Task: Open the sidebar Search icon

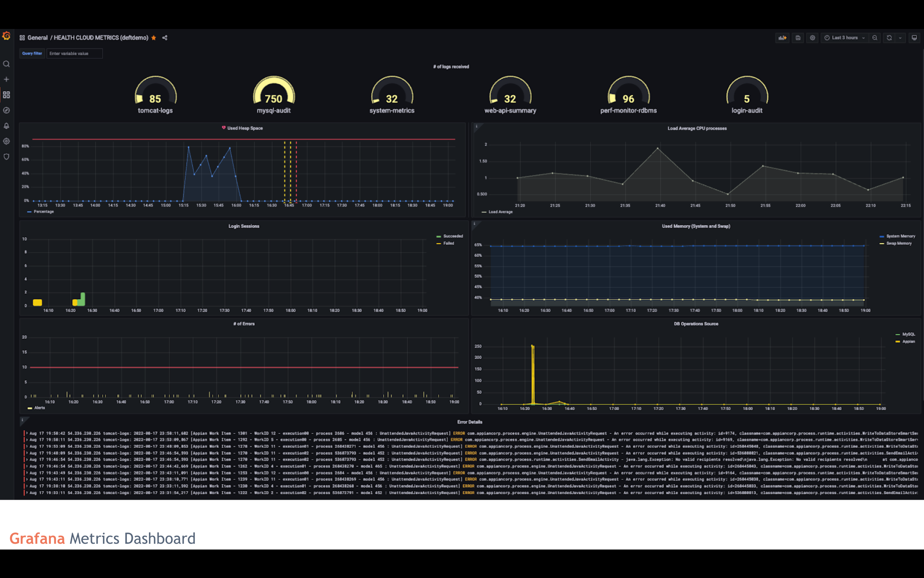Action: click(x=6, y=64)
